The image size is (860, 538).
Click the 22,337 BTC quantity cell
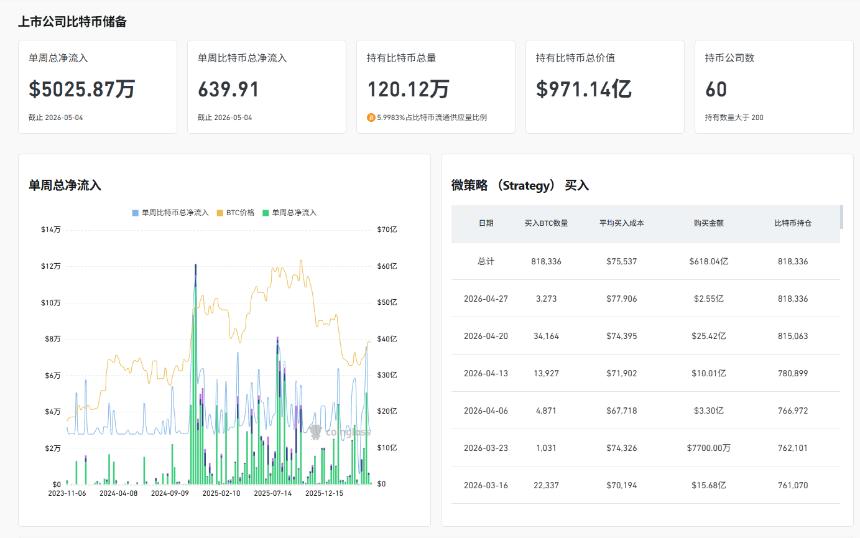[x=546, y=485]
